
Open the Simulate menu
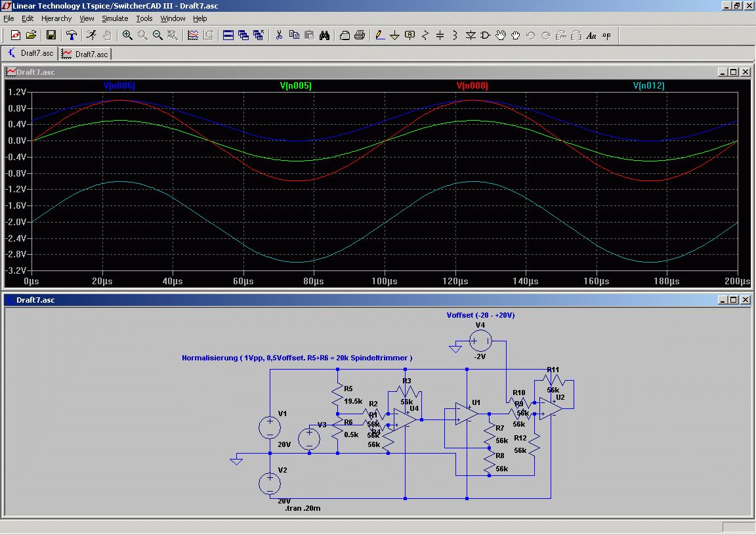tap(115, 18)
